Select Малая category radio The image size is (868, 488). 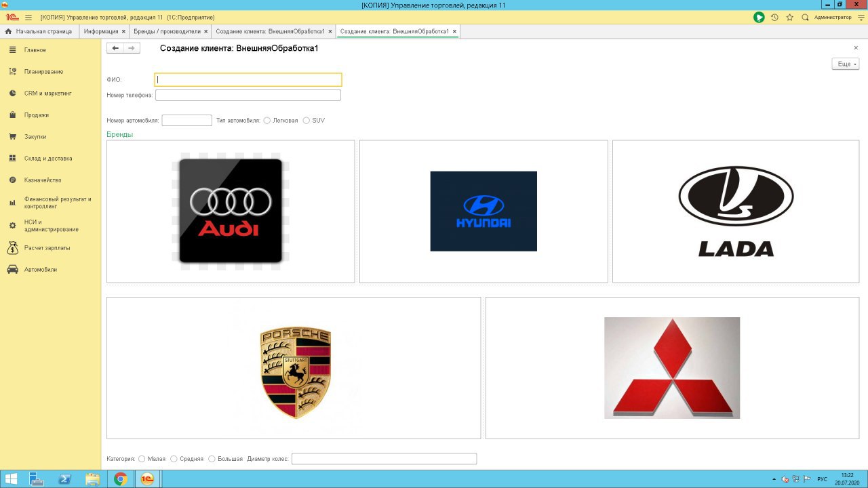(x=142, y=459)
